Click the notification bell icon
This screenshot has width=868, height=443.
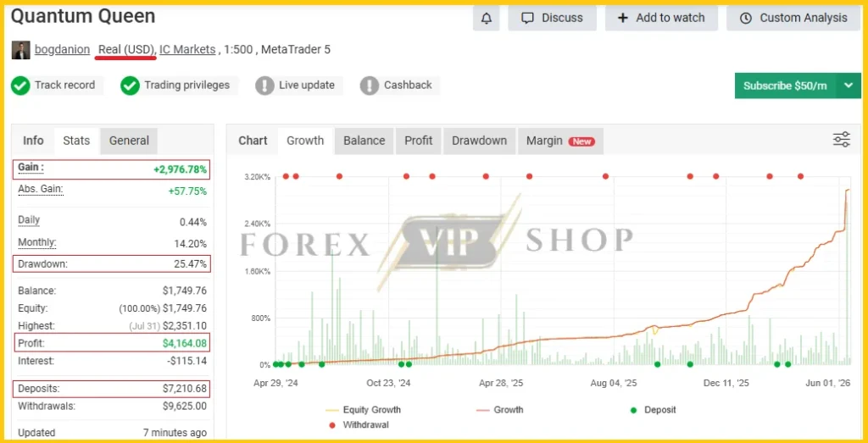486,18
